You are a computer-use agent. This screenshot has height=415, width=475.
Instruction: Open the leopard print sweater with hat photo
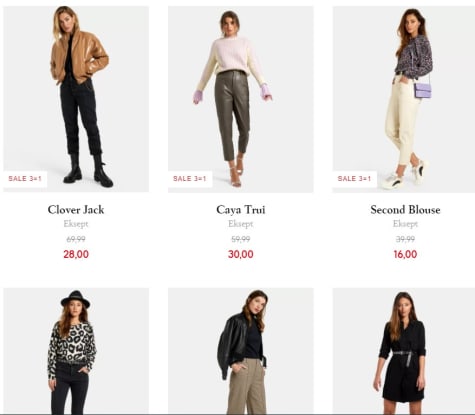pos(76,351)
